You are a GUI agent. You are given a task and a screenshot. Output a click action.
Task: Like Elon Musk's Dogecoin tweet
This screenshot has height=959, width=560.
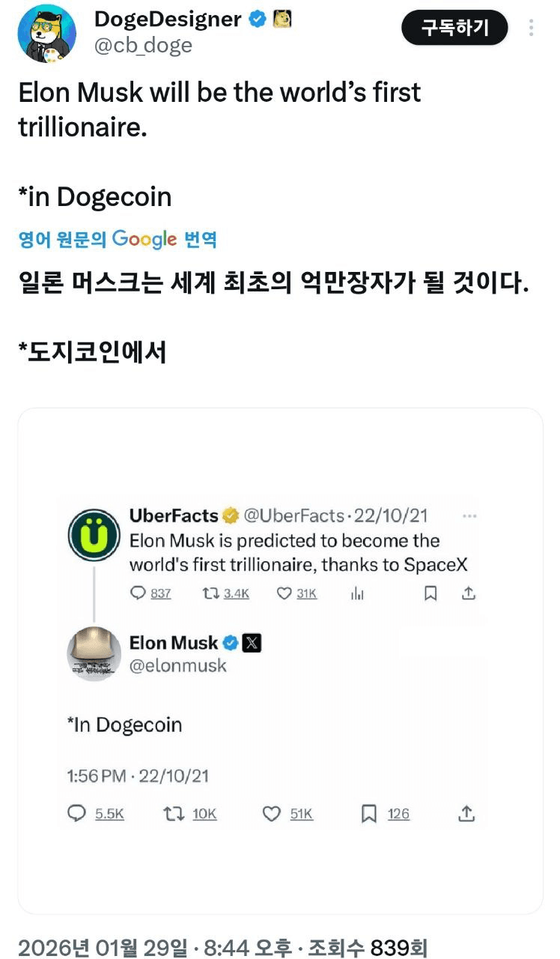(272, 814)
